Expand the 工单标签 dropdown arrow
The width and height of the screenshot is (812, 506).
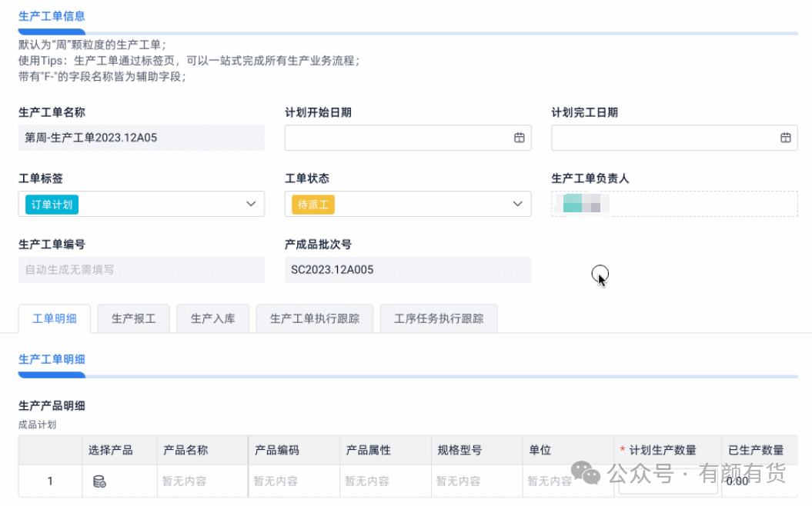coord(250,204)
